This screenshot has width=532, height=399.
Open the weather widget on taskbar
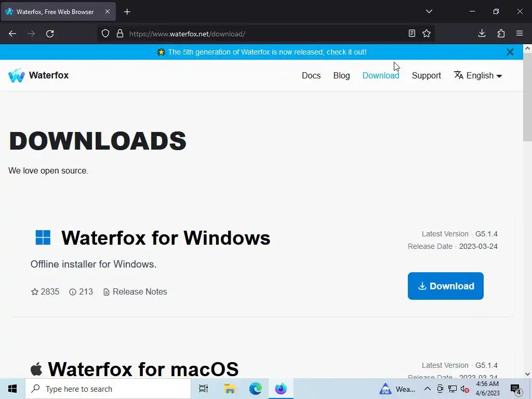pos(397,389)
